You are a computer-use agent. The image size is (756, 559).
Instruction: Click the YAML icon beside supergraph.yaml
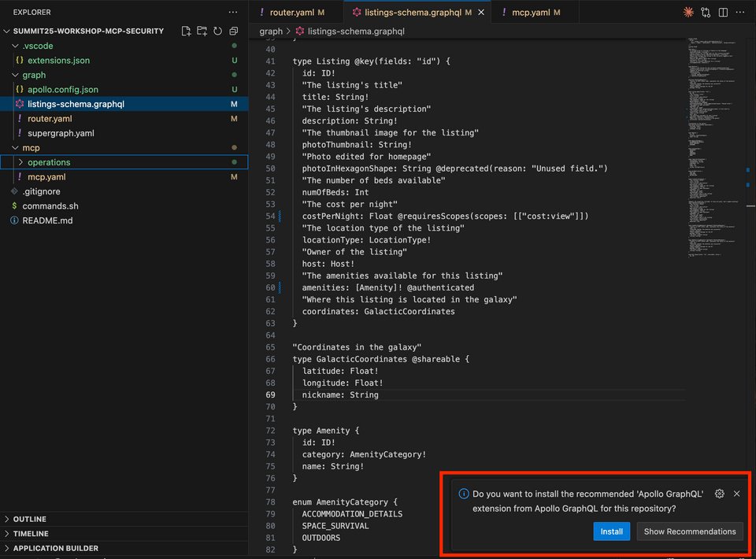pyautogui.click(x=19, y=133)
